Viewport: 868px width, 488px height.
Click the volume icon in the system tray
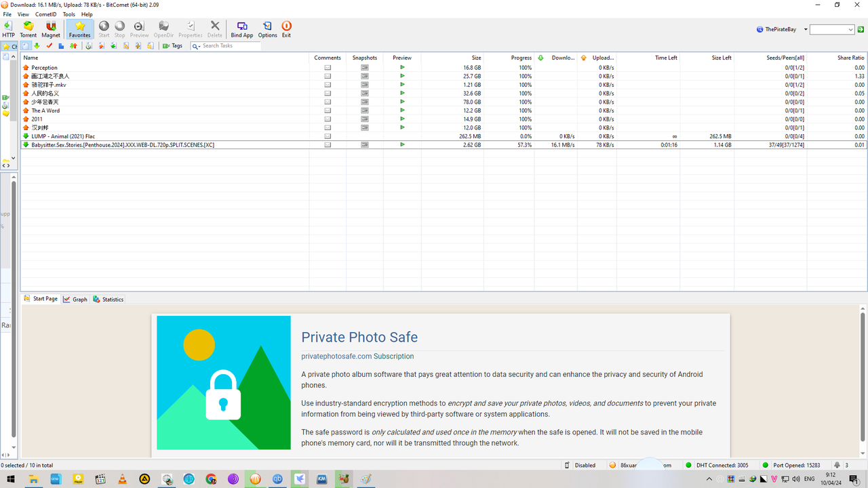tap(796, 479)
